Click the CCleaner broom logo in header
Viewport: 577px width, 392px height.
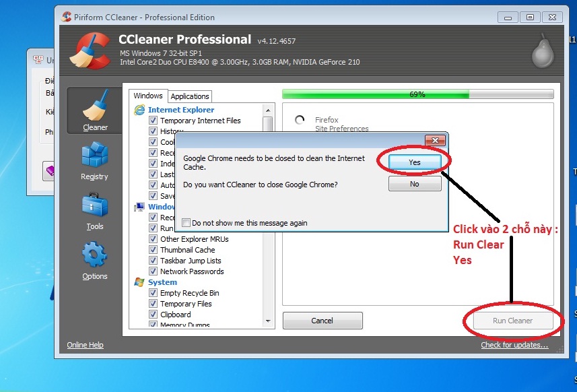click(x=90, y=51)
